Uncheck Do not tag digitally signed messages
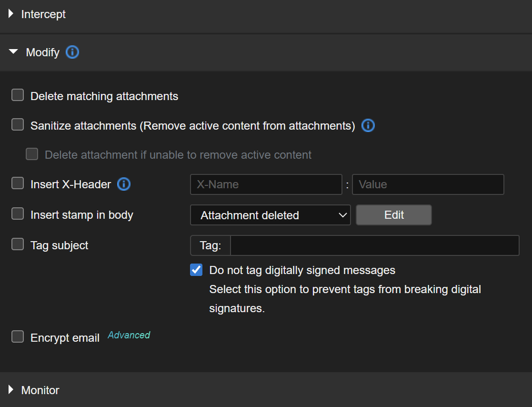 [196, 270]
